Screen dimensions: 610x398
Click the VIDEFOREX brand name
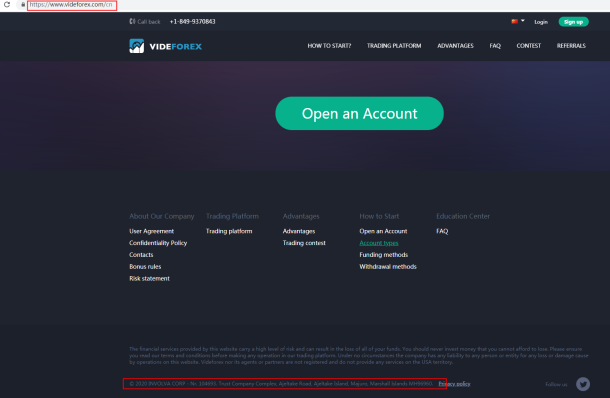click(175, 47)
